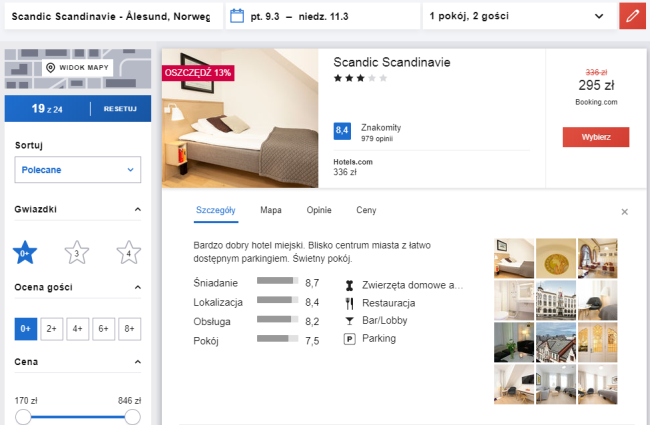
Task: Toggle the 8+ guest rating filter
Action: coord(129,327)
